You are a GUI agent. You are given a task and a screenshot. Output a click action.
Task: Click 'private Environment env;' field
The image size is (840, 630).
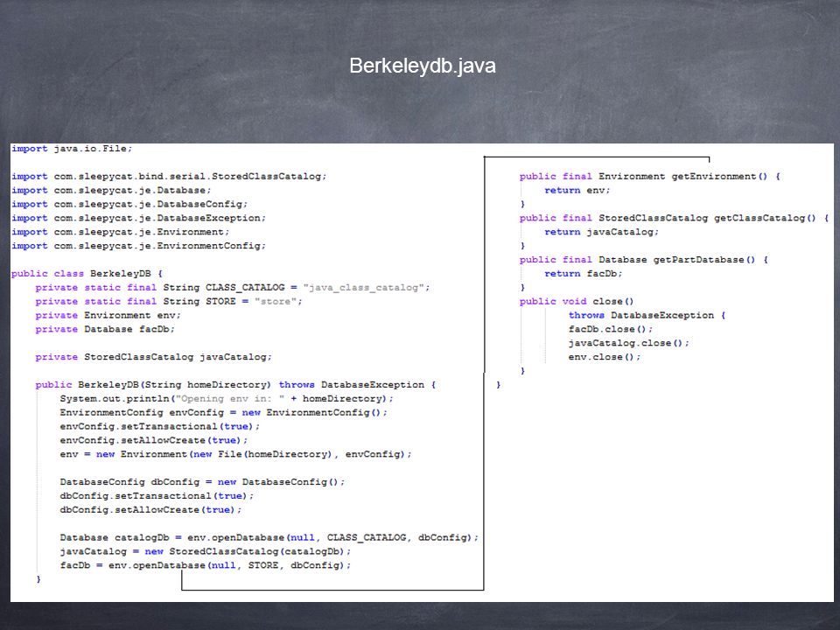coord(108,316)
